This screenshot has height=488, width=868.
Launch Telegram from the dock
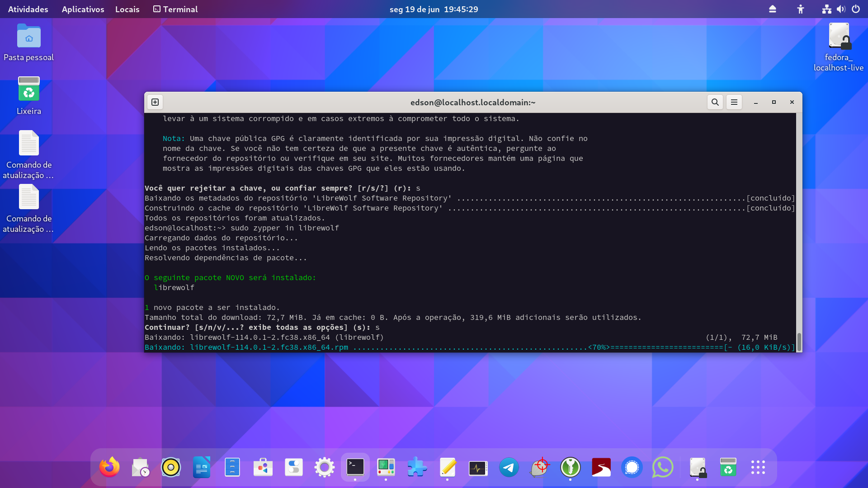tap(509, 467)
